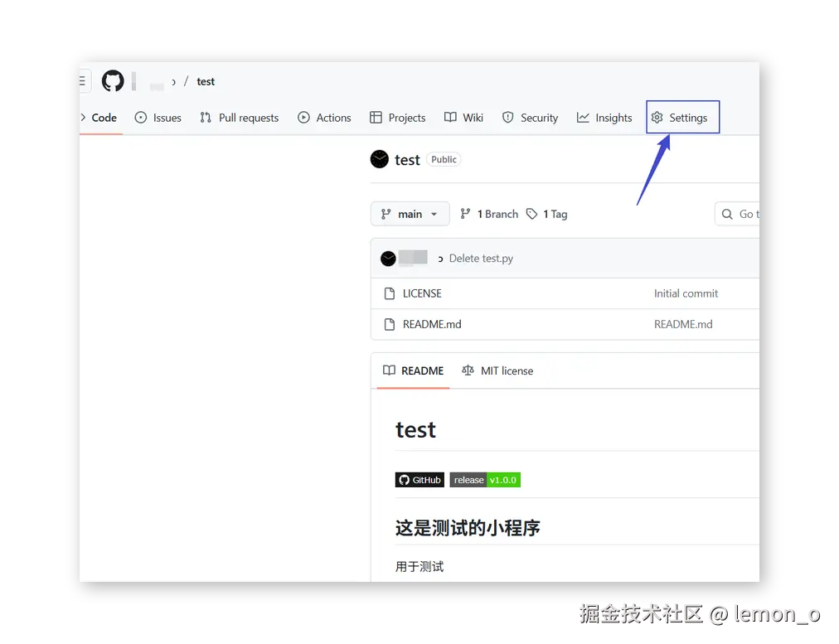Open the main branch dropdown
This screenshot has width=839, height=644.
pyautogui.click(x=410, y=213)
